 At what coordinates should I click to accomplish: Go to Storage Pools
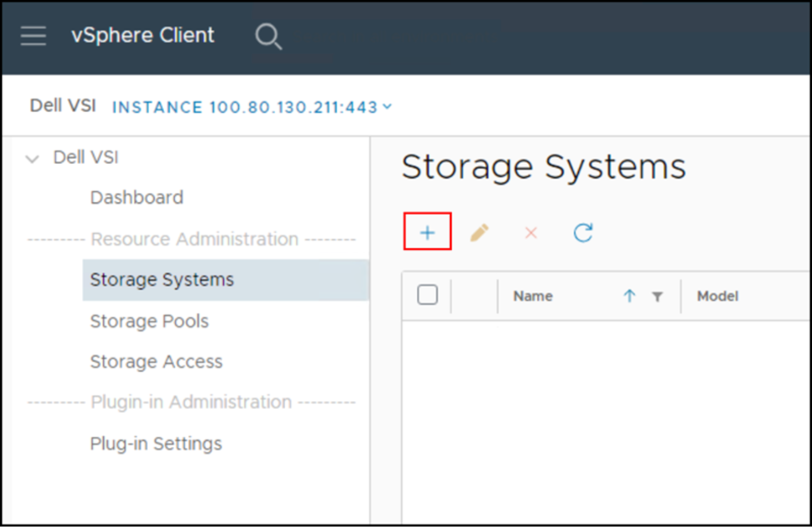click(149, 321)
